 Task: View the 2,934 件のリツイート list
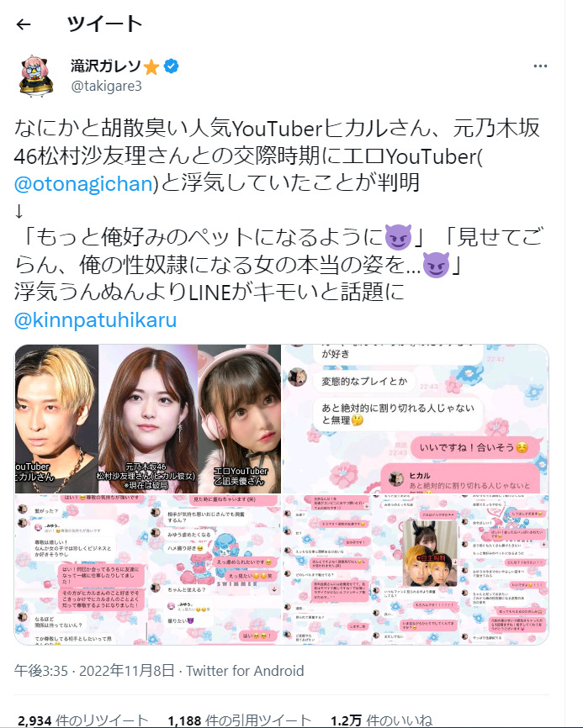(x=82, y=720)
